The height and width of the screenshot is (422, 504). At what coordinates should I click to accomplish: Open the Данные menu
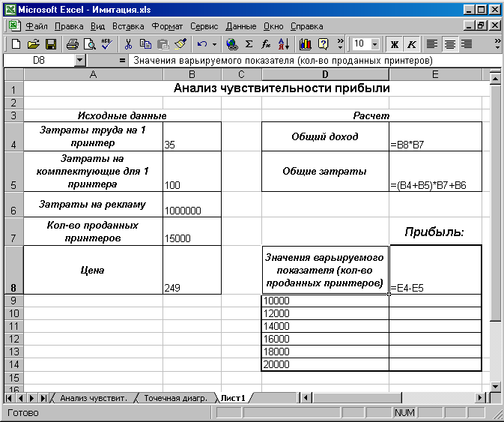(240, 26)
